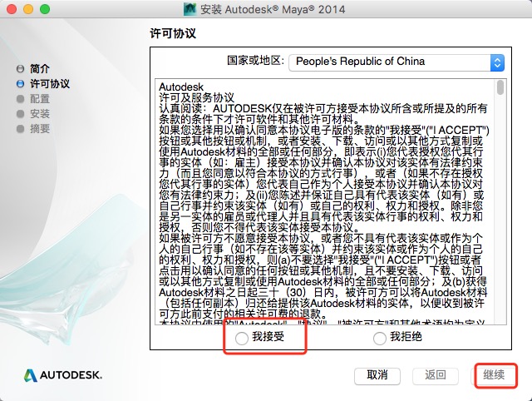
Task: Click the gray bullet beside 摘要
Action: 20,129
